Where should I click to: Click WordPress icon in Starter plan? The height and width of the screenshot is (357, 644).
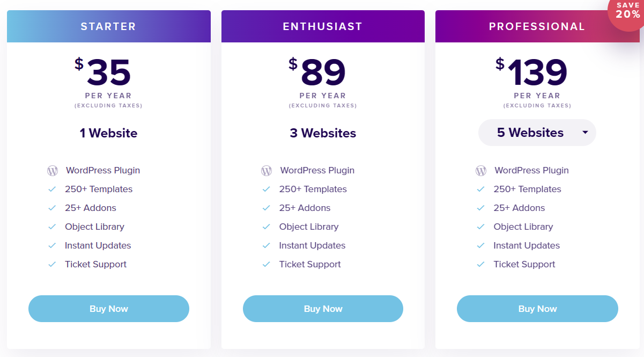click(x=53, y=171)
